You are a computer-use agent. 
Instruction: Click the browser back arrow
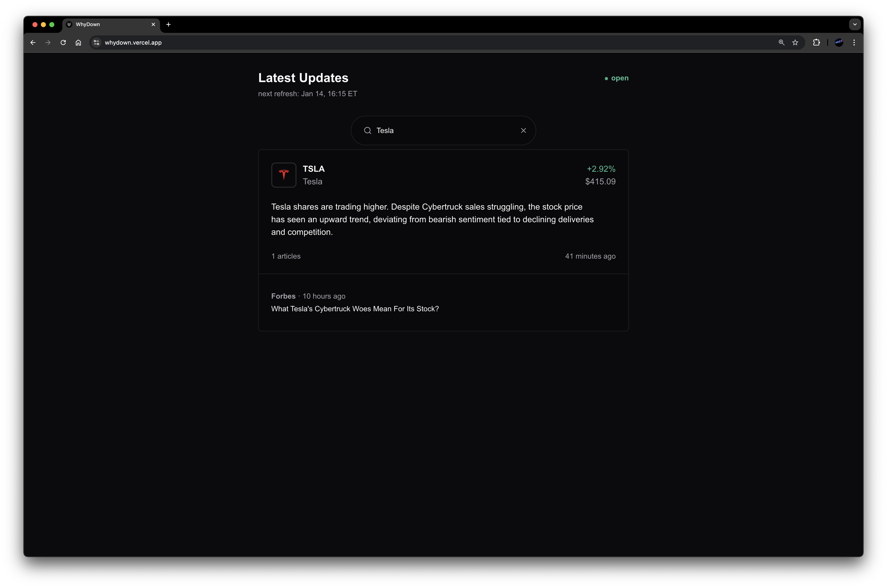(33, 43)
